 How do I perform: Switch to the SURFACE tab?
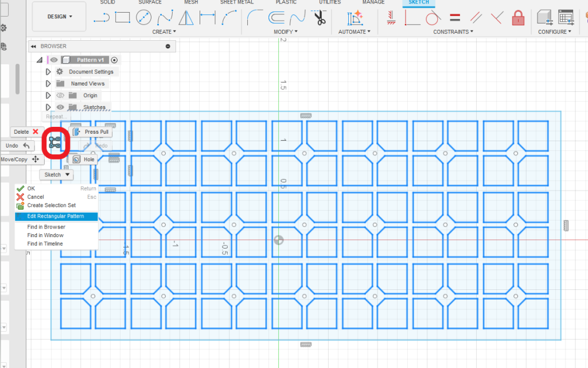tap(150, 2)
